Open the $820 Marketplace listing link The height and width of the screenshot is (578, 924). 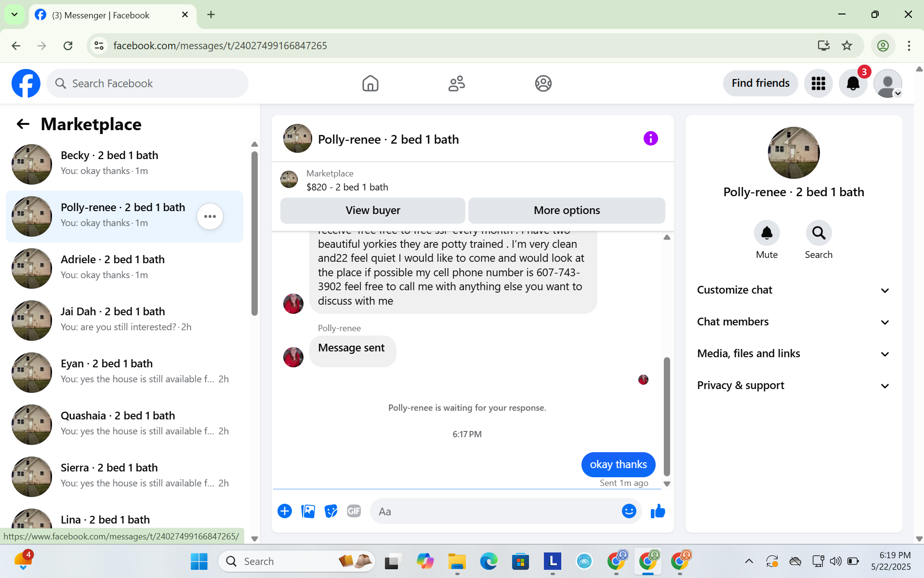(347, 187)
